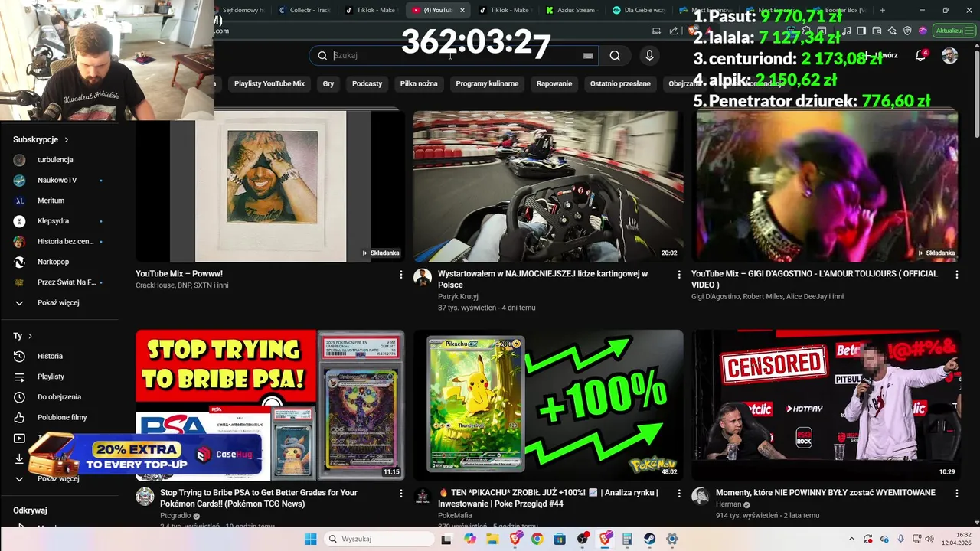Open OBS Studio from the taskbar
Viewport: 980px width, 551px height.
click(x=583, y=539)
